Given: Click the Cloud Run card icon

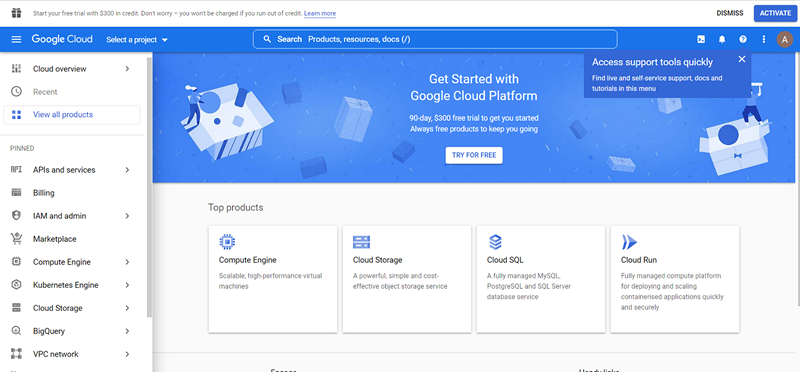Looking at the screenshot, I should (629, 242).
